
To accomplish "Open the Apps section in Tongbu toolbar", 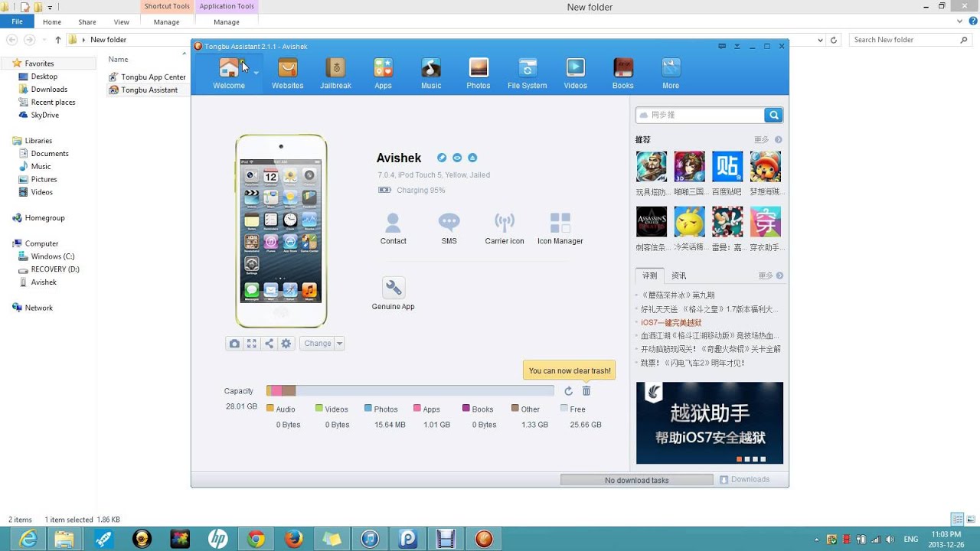I will [383, 73].
